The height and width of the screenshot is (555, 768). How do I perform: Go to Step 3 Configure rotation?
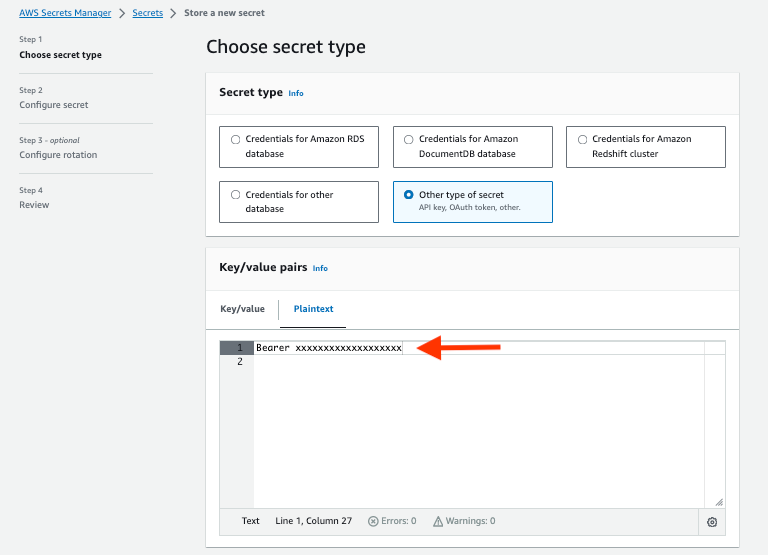point(58,155)
